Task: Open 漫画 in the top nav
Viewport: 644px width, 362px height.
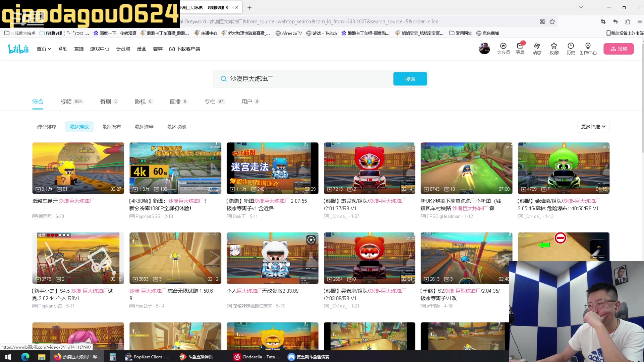Action: pyautogui.click(x=142, y=49)
